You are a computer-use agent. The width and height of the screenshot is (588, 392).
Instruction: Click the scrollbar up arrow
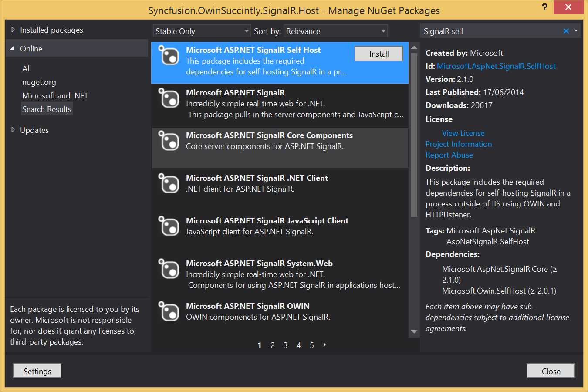pos(414,47)
